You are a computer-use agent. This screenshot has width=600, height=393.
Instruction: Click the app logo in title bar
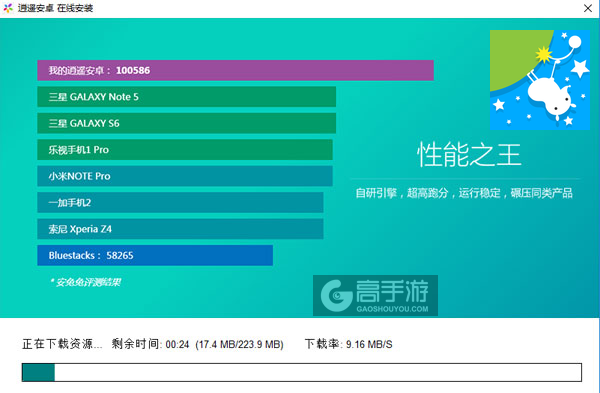pyautogui.click(x=8, y=8)
